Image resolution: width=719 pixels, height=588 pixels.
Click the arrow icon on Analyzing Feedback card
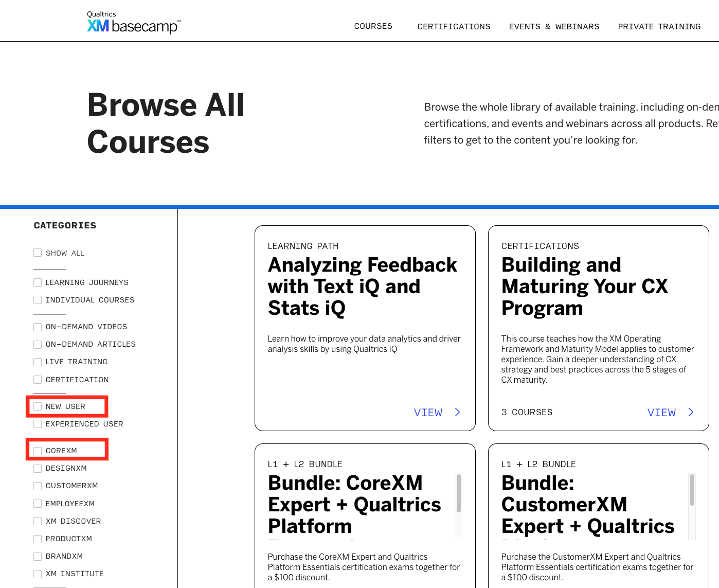(x=457, y=413)
